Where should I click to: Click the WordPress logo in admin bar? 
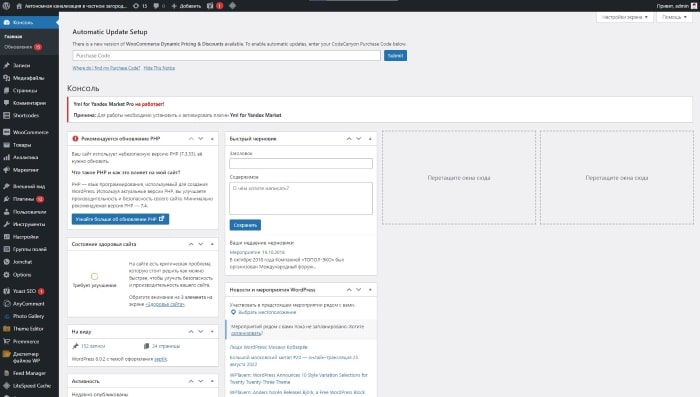click(6, 6)
